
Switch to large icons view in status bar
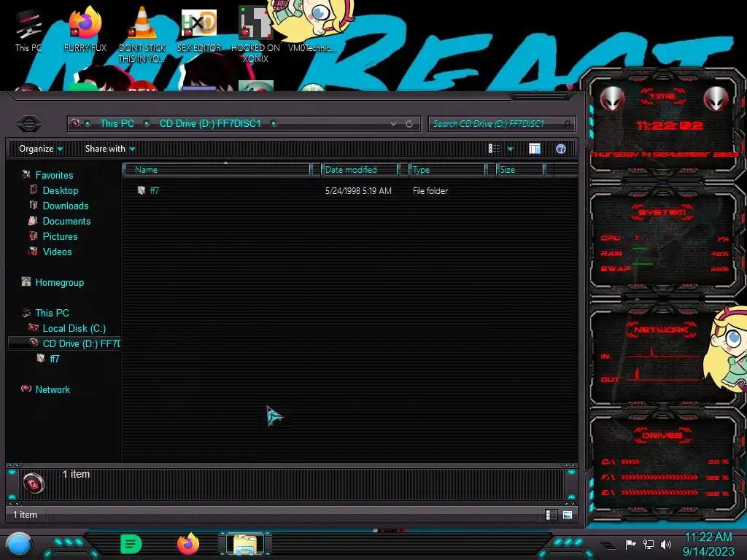tap(568, 515)
